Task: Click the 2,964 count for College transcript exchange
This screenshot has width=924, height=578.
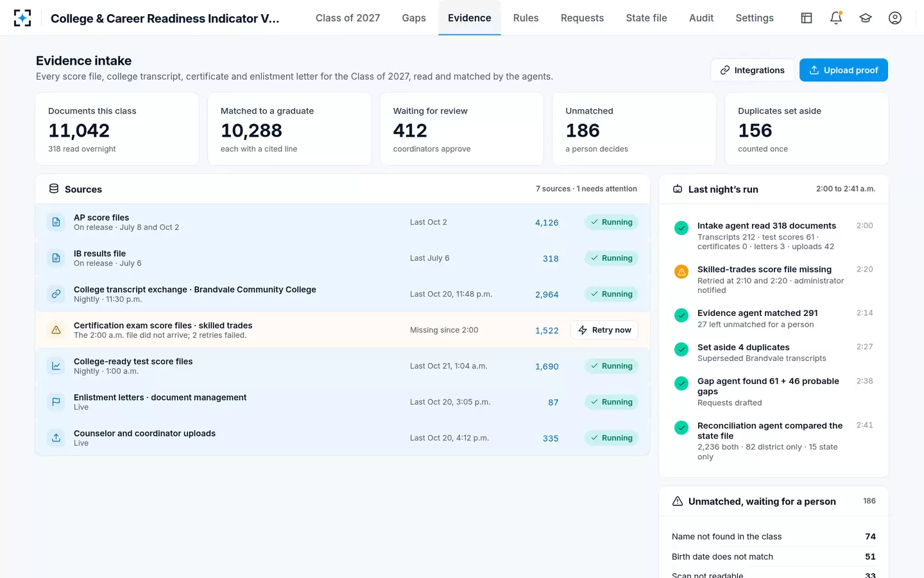Action: pyautogui.click(x=547, y=294)
